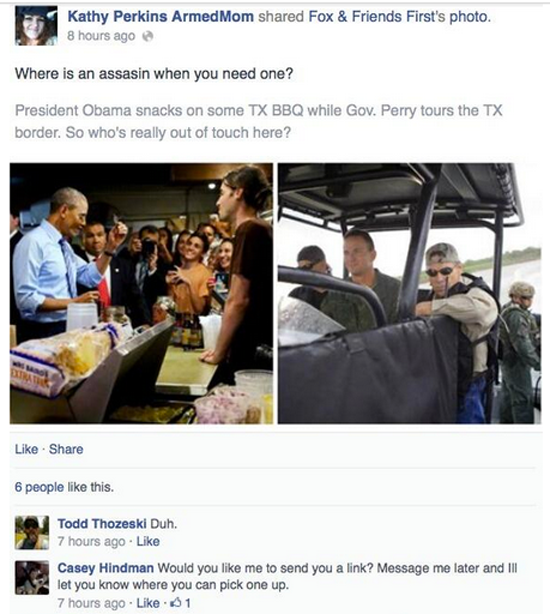Viewport: 550px width, 614px height.
Task: Open the right border vehicle photo
Action: pyautogui.click(x=409, y=293)
